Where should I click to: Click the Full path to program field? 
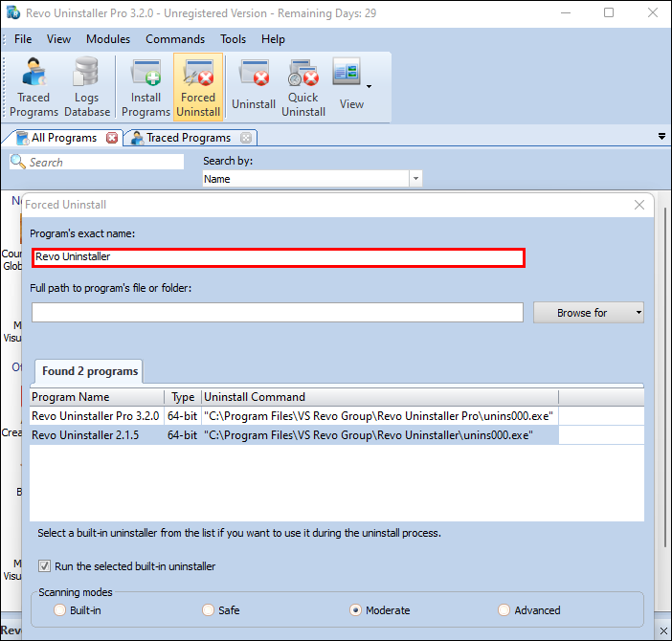click(x=278, y=313)
